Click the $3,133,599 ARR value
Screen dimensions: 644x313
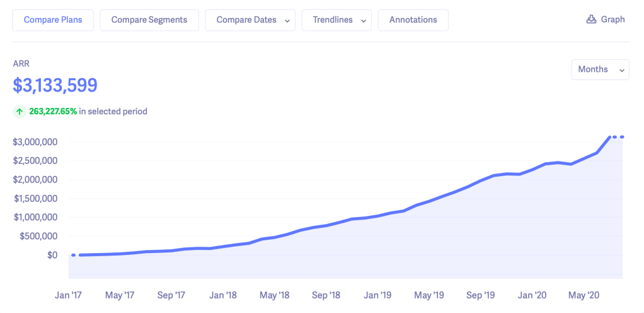[55, 85]
